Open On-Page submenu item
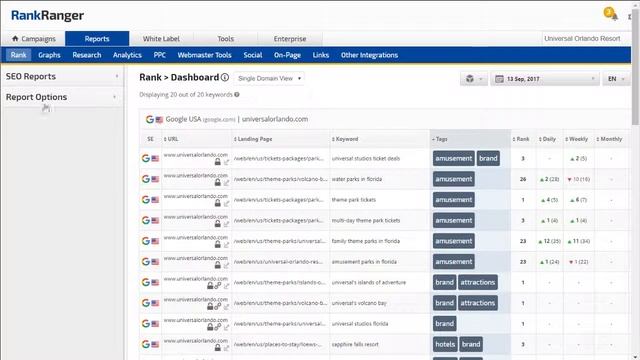Image resolution: width=640 pixels, height=360 pixels. [287, 55]
